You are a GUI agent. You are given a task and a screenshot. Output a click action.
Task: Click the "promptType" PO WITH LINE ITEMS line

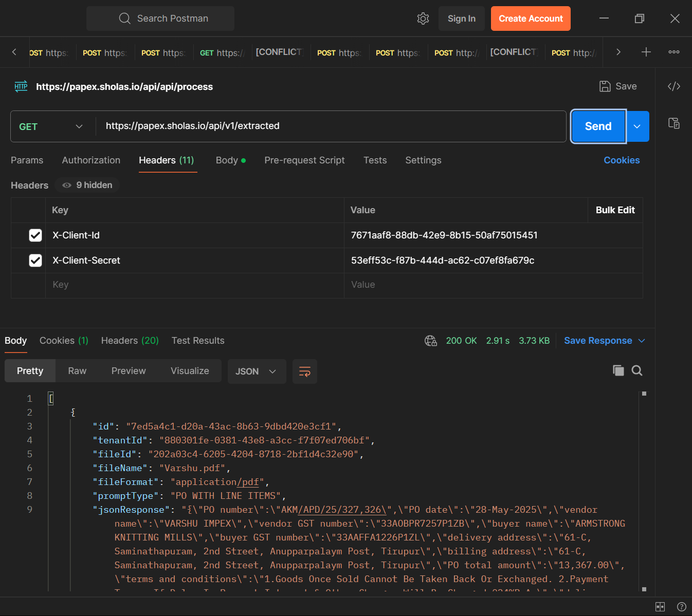click(x=189, y=496)
